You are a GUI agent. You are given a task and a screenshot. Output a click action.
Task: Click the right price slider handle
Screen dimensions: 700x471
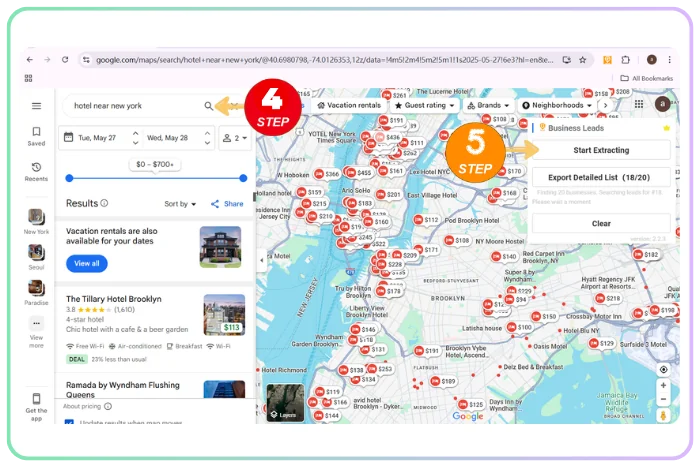pos(243,178)
